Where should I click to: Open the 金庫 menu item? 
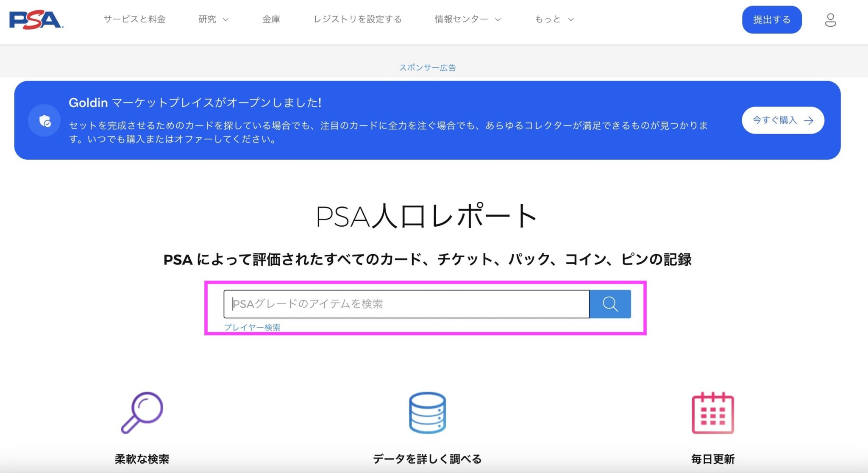pyautogui.click(x=272, y=19)
